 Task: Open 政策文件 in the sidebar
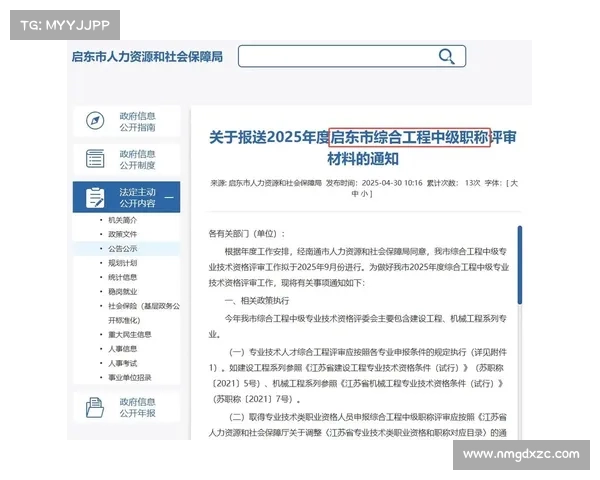(x=122, y=233)
